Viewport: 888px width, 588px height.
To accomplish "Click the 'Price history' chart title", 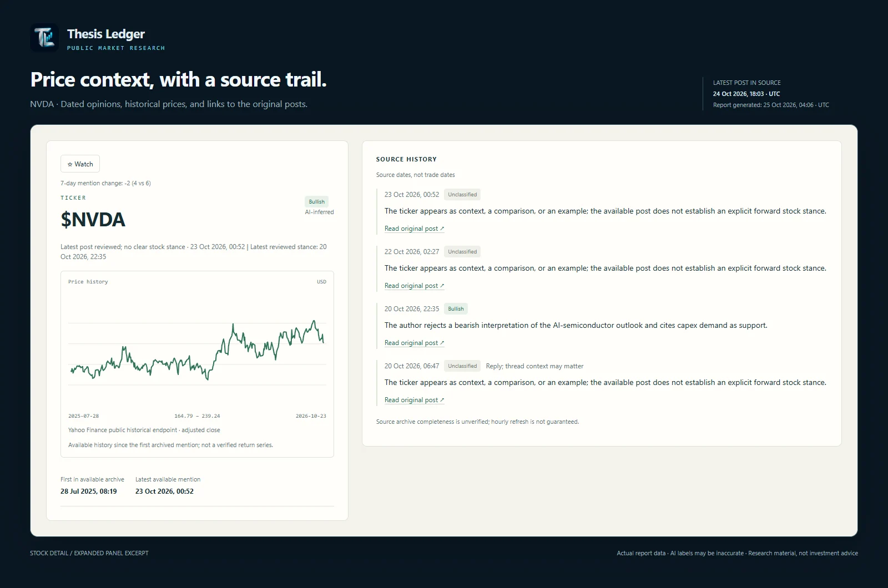I will point(88,282).
